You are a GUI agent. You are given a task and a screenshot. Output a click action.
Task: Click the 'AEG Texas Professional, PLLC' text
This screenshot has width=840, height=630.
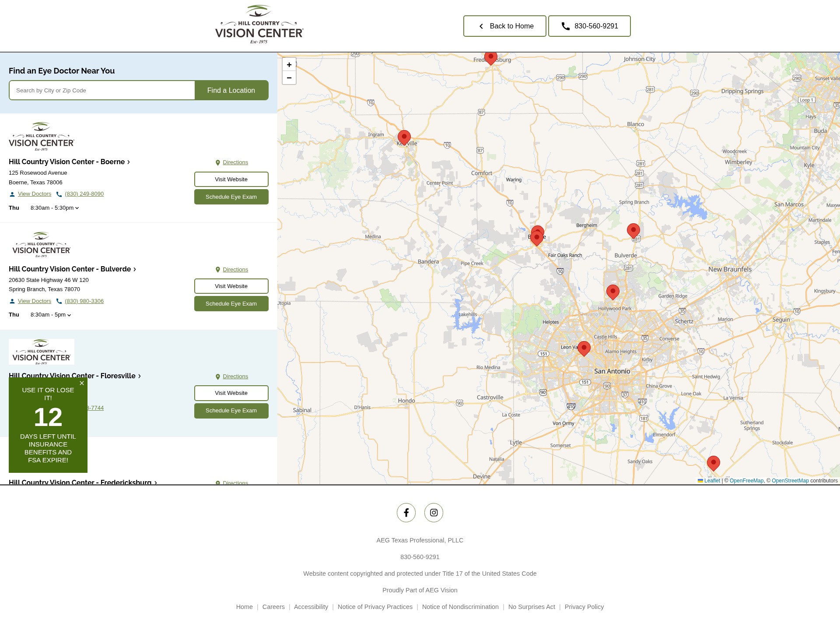pyautogui.click(x=420, y=540)
